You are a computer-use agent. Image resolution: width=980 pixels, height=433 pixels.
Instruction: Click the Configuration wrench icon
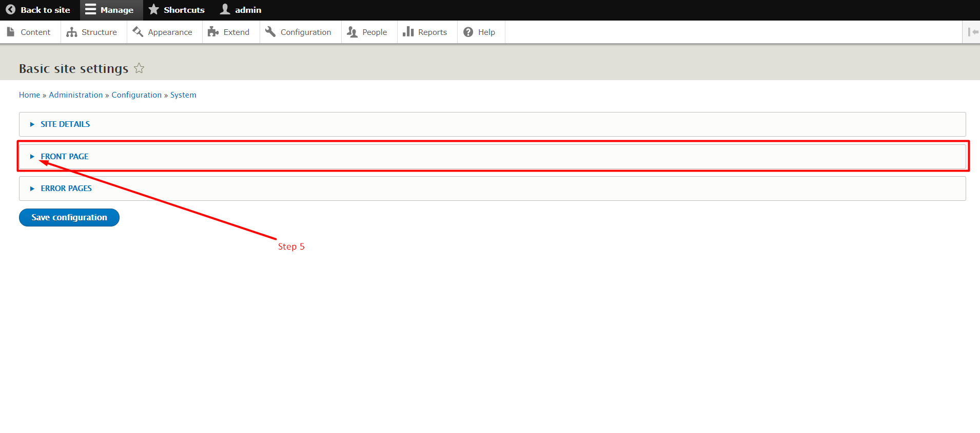click(270, 32)
